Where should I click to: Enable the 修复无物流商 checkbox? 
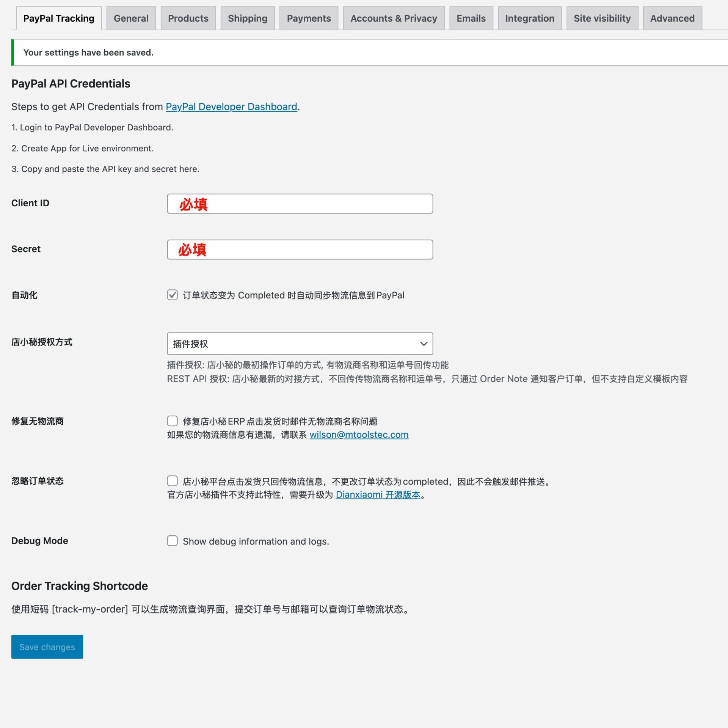(x=172, y=421)
